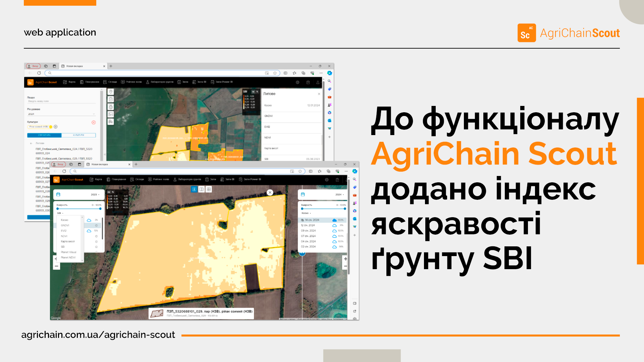The width and height of the screenshot is (644, 362).
Task: Reload page in front browser window
Action: pos(64,171)
